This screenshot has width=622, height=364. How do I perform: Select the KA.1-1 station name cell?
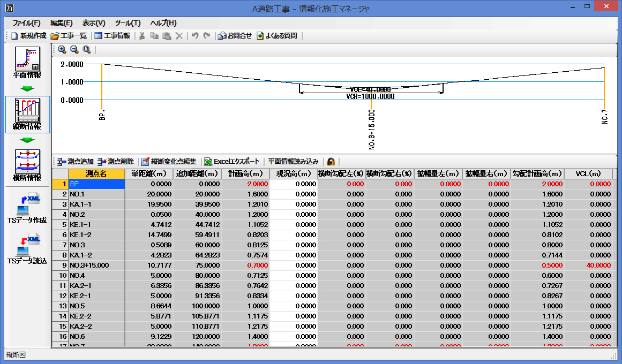pyautogui.click(x=97, y=204)
